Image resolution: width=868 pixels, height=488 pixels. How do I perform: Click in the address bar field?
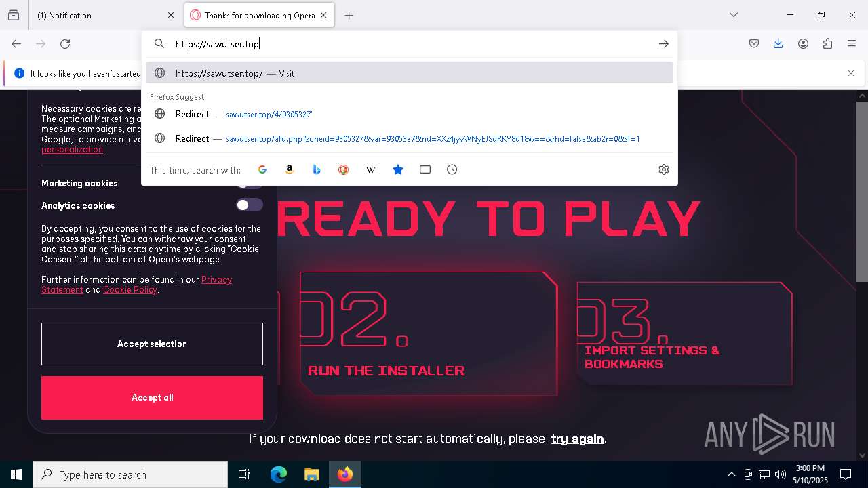410,44
